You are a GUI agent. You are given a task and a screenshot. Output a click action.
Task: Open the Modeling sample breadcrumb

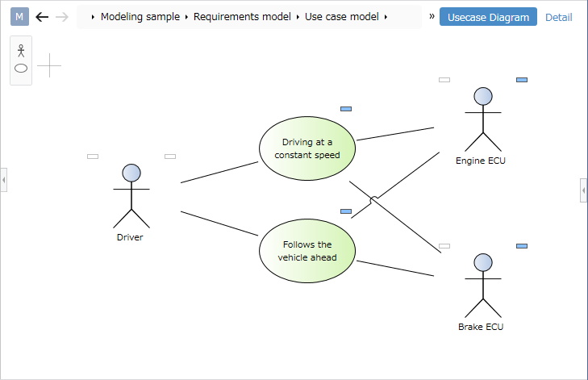point(140,17)
